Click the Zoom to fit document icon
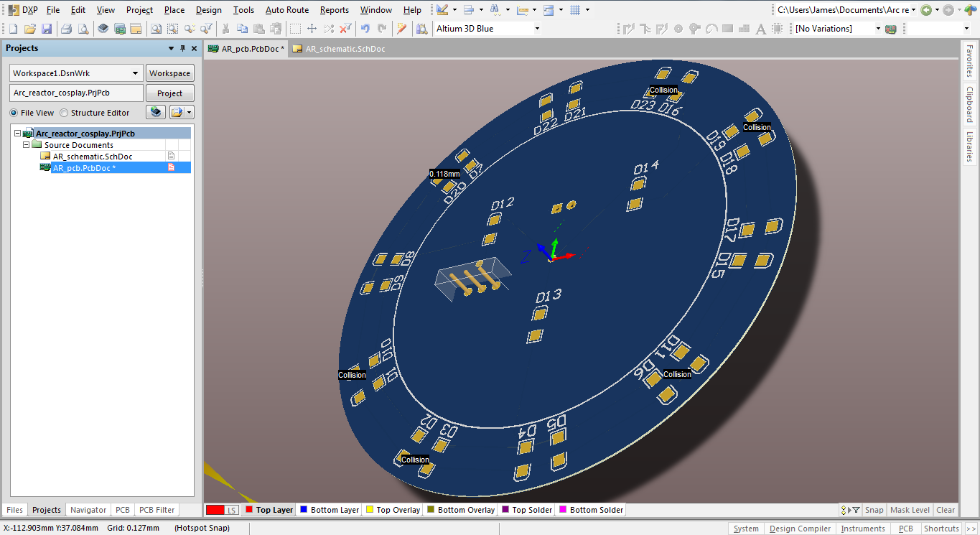Viewport: 980px width, 535px height. (x=156, y=29)
